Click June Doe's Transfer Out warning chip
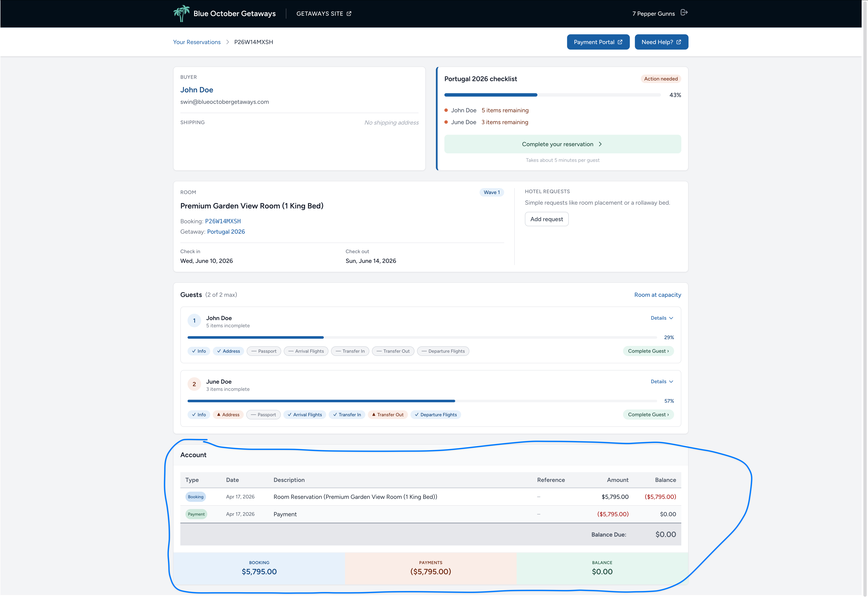Screen dimensions: 868x598 pyautogui.click(x=388, y=415)
